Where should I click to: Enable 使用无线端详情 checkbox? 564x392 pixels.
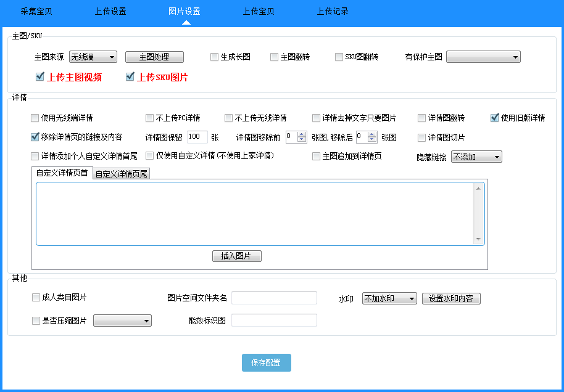tap(35, 118)
